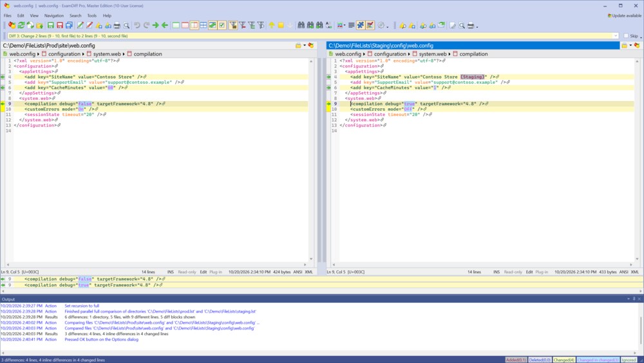This screenshot has height=363, width=644.
Task: Click the Redo arrow icon
Action: (146, 26)
